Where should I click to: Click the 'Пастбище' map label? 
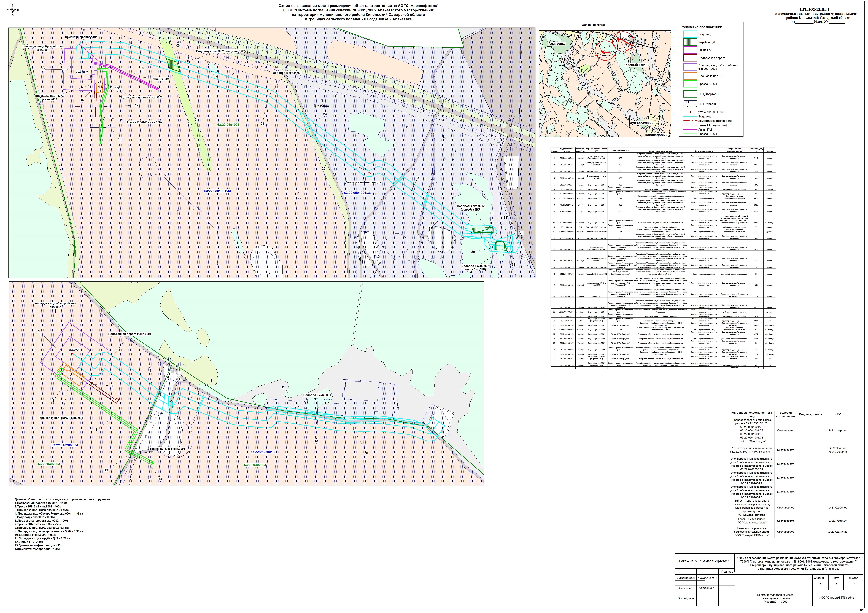point(321,106)
